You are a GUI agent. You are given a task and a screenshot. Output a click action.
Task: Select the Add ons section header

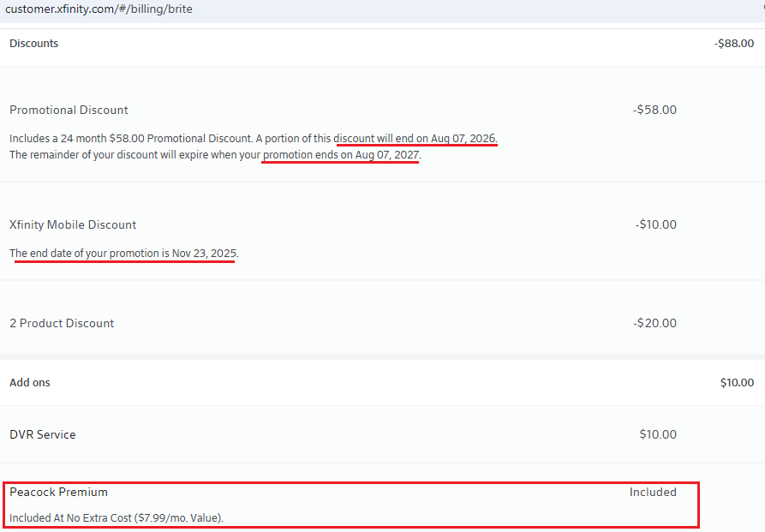[x=30, y=383]
